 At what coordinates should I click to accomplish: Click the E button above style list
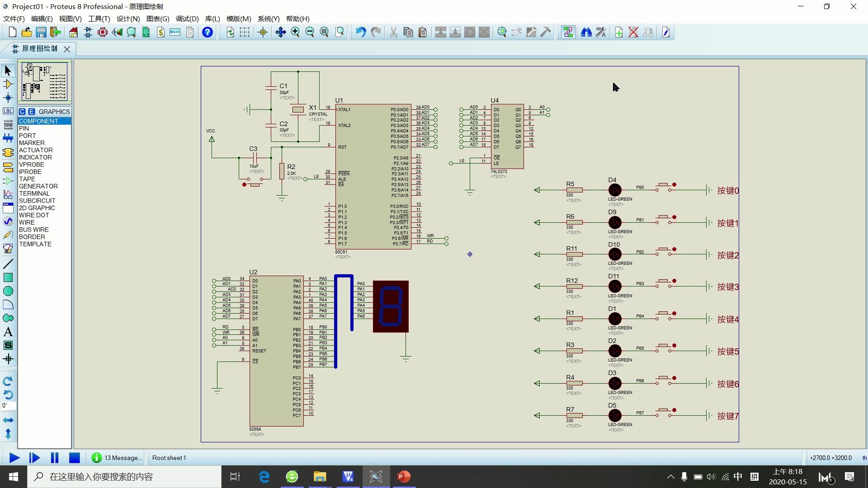point(31,112)
